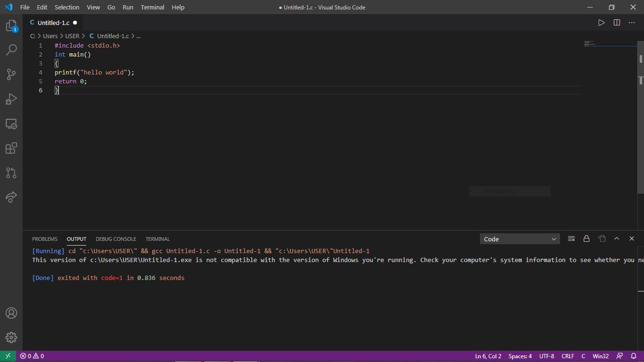The image size is (644, 362).
Task: Click the [Running] gcc command output line
Action: 201,251
